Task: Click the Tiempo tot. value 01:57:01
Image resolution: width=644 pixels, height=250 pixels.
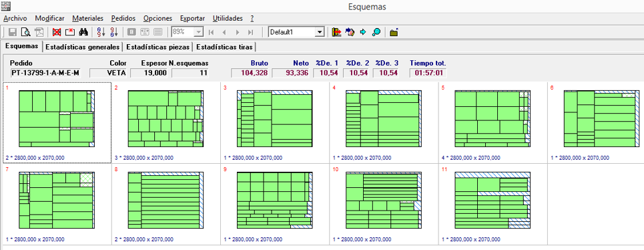Action: tap(428, 73)
